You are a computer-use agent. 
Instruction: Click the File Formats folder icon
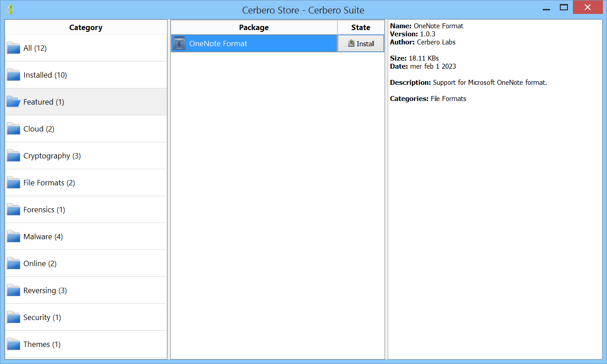13,183
